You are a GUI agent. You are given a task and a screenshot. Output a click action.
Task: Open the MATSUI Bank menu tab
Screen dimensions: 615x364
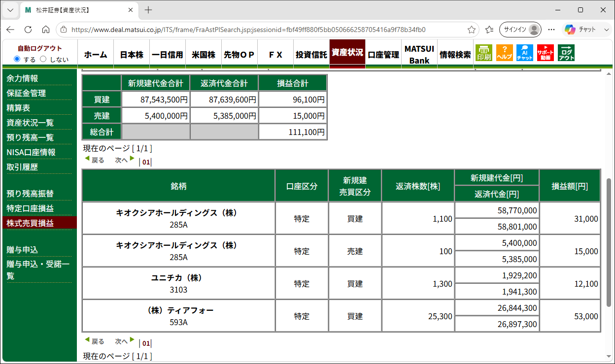(419, 55)
